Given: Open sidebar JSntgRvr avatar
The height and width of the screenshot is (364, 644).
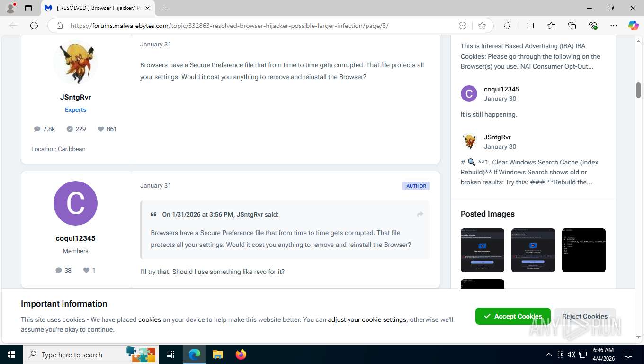Looking at the screenshot, I should click(469, 141).
